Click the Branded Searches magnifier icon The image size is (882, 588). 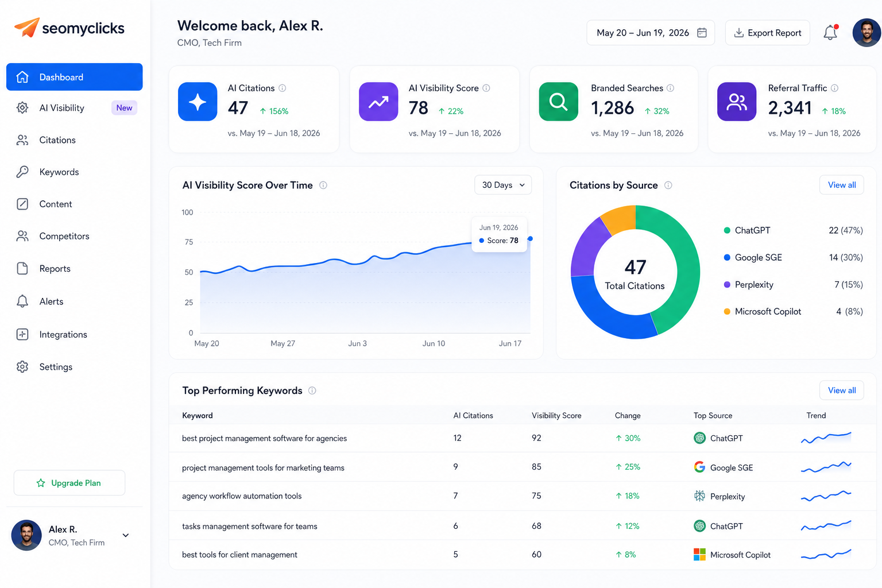(x=558, y=102)
